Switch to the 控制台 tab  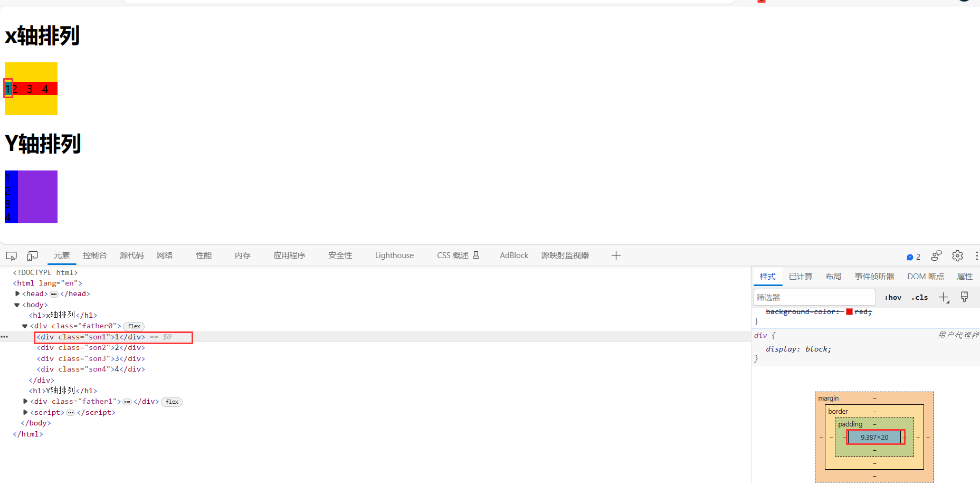coord(94,255)
